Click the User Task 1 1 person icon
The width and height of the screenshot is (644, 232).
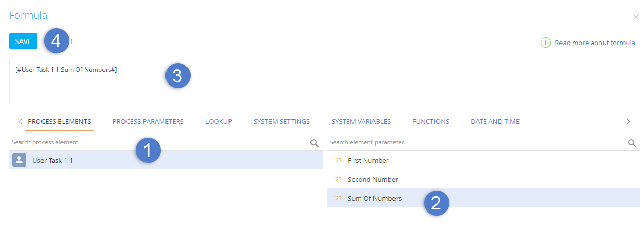point(19,160)
